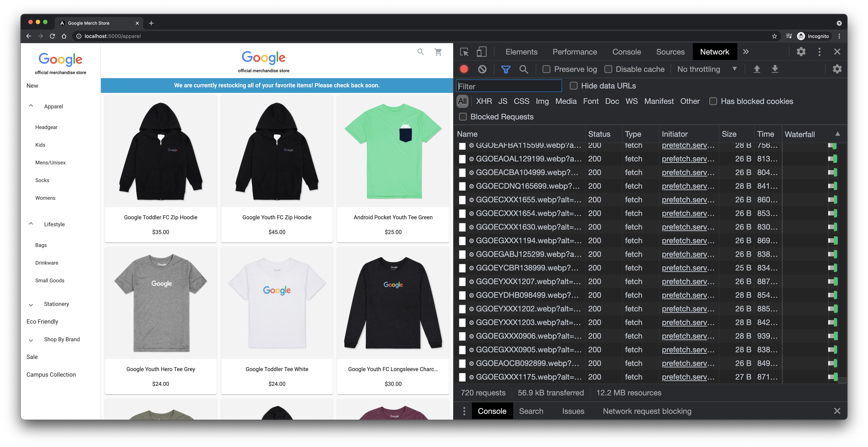Open a new browser tab

(151, 23)
